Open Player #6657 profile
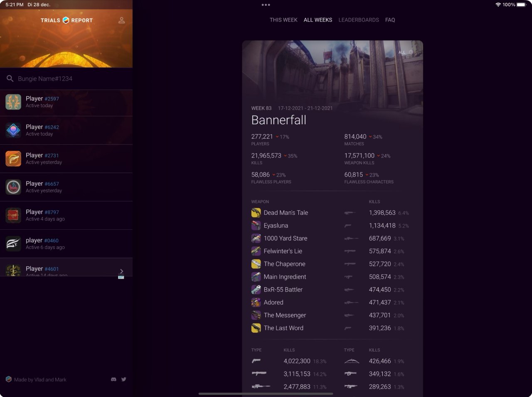Image resolution: width=532 pixels, height=397 pixels. coord(66,187)
